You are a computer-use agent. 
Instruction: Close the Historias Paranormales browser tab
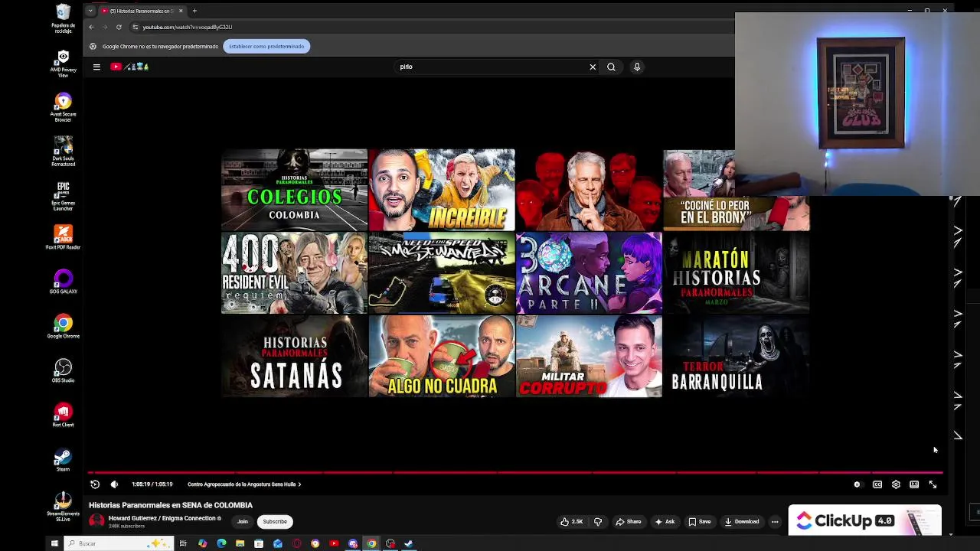(180, 11)
